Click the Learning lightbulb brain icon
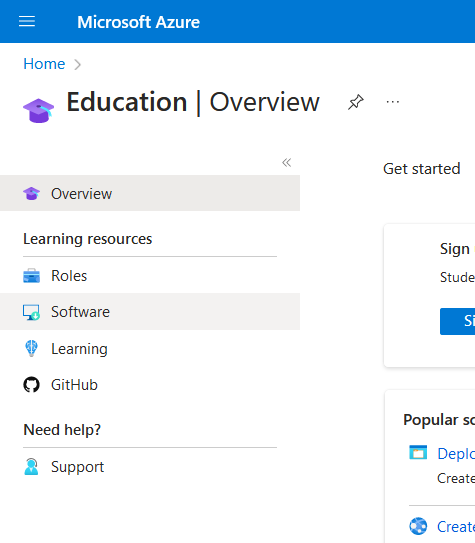Image resolution: width=475 pixels, height=543 pixels. (x=32, y=348)
